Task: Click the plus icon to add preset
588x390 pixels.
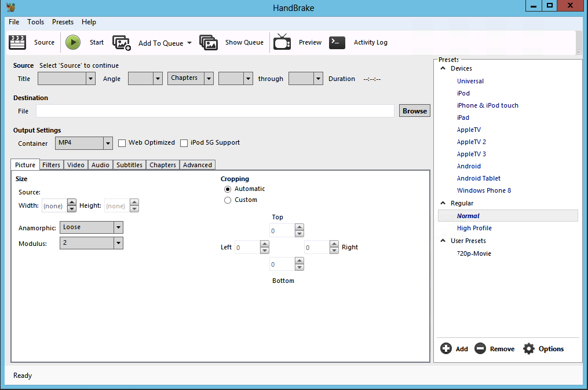Action: 446,348
